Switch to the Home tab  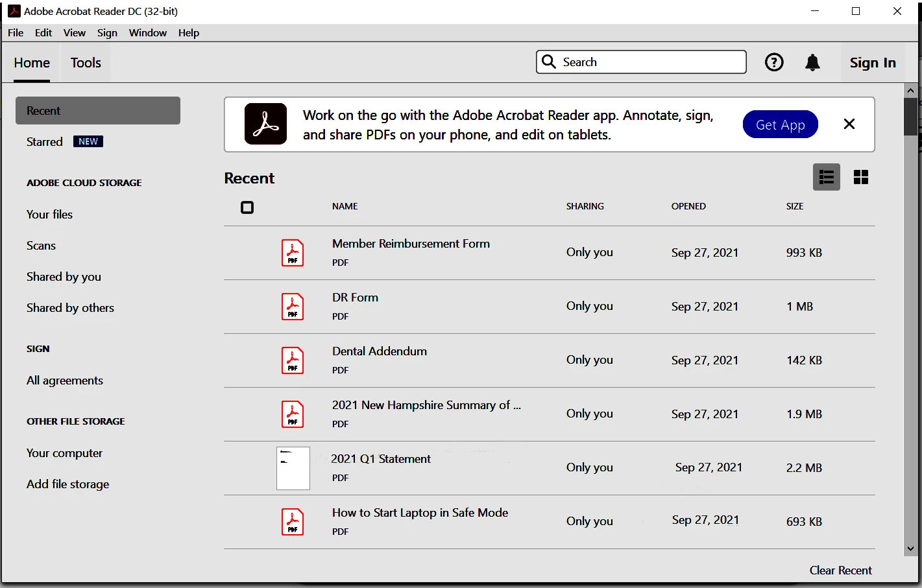coord(32,63)
